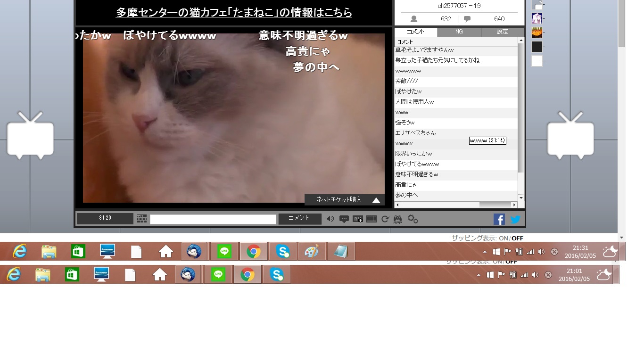
Task: Reload the player using the refresh icon
Action: 385,219
